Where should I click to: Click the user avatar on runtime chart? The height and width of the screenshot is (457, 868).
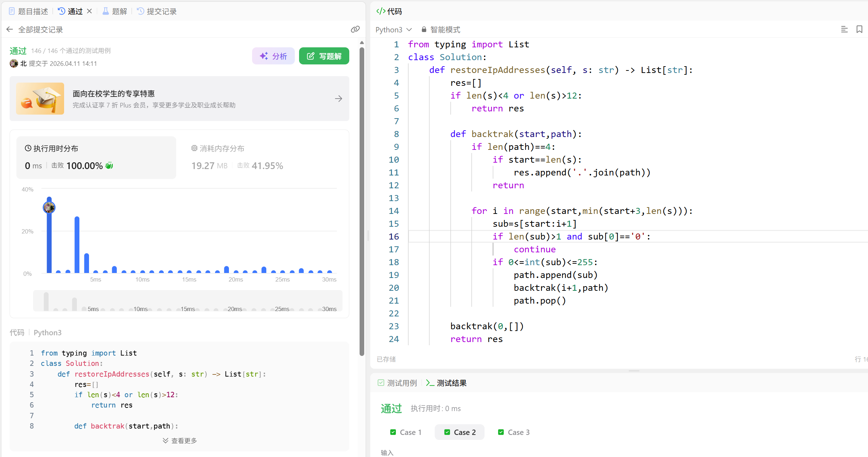[49, 207]
